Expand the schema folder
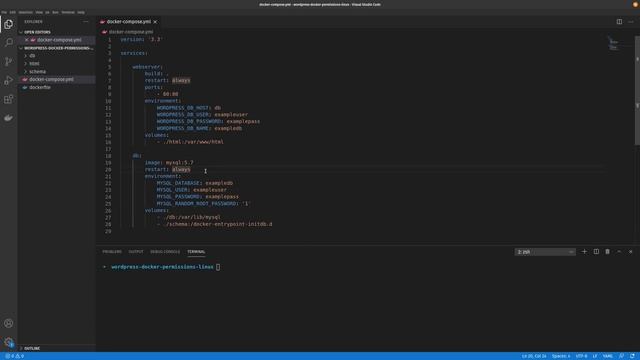Screen dimensions: 640x360 (x=37, y=71)
